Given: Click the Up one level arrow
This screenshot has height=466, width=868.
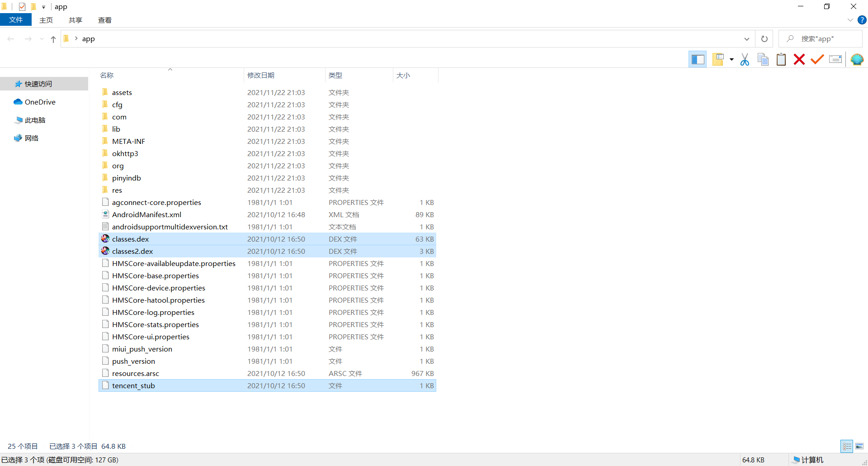Looking at the screenshot, I should [53, 39].
